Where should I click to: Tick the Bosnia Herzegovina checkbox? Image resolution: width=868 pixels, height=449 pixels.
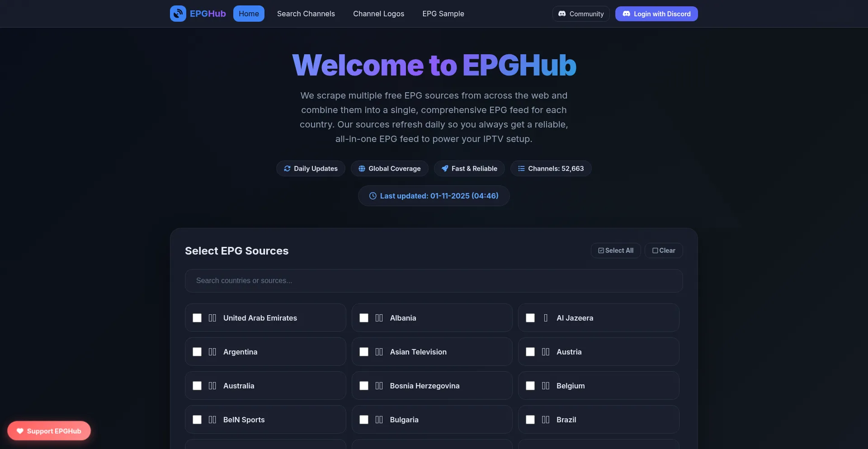(x=364, y=386)
